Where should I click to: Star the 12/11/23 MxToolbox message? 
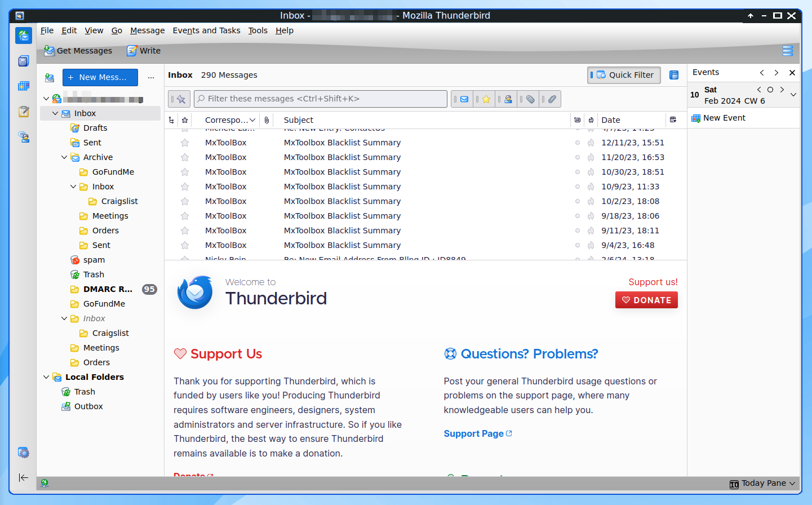coord(185,143)
